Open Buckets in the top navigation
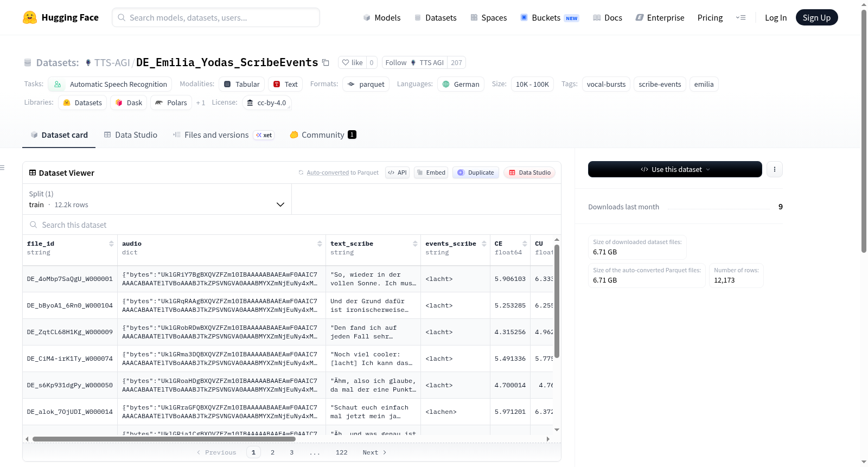This screenshot has width=868, height=467. coord(550,17)
